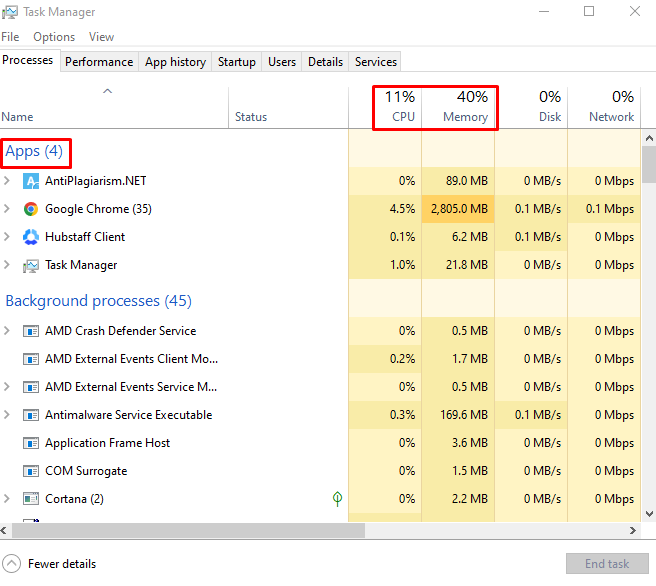Switch to the App history tab
The height and width of the screenshot is (586, 656).
point(175,62)
